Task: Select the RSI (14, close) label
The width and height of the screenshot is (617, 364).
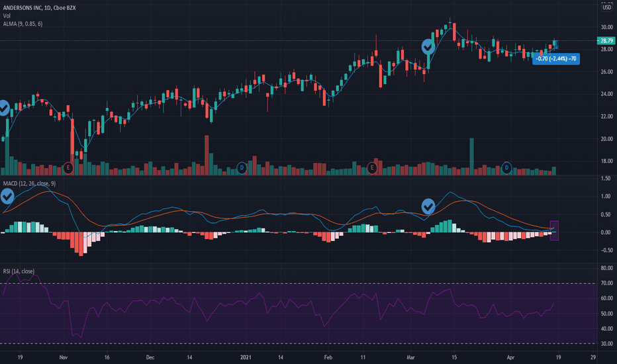Action: point(19,271)
